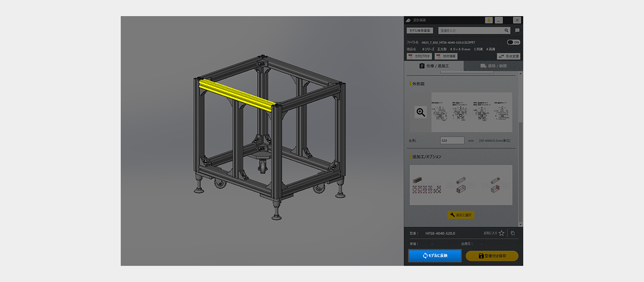The width and height of the screenshot is (644, 282).
Task: Click the モデル検索画面 button
Action: point(420,31)
